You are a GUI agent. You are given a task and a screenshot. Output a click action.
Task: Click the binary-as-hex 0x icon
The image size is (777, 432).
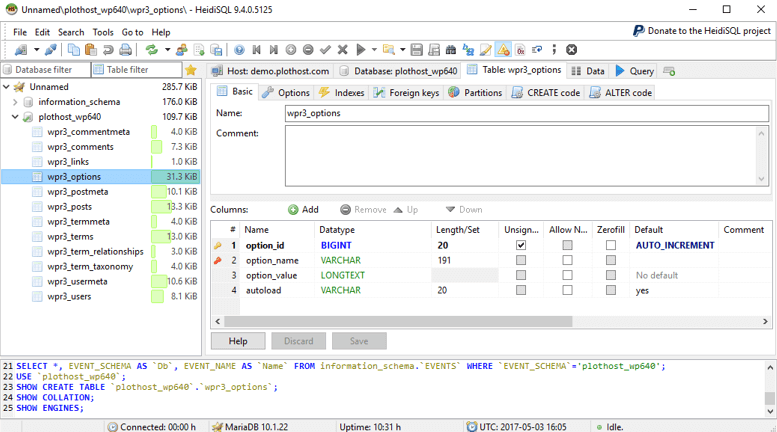pyautogui.click(x=520, y=50)
